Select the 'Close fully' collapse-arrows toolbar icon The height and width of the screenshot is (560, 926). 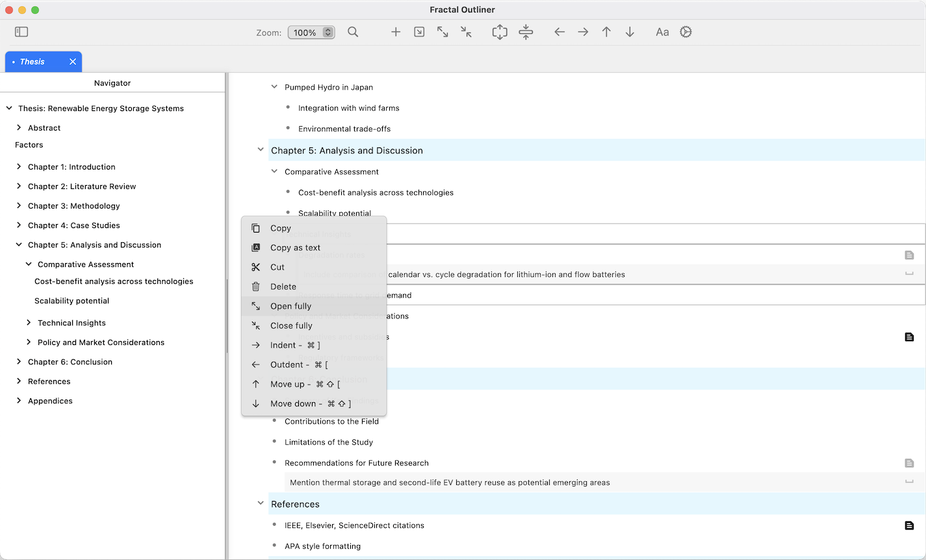(x=465, y=32)
